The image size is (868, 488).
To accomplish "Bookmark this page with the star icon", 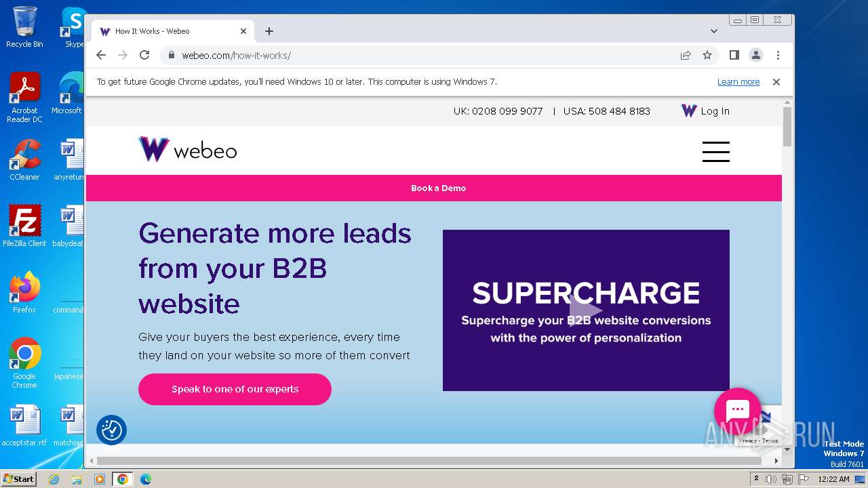I will click(x=707, y=55).
